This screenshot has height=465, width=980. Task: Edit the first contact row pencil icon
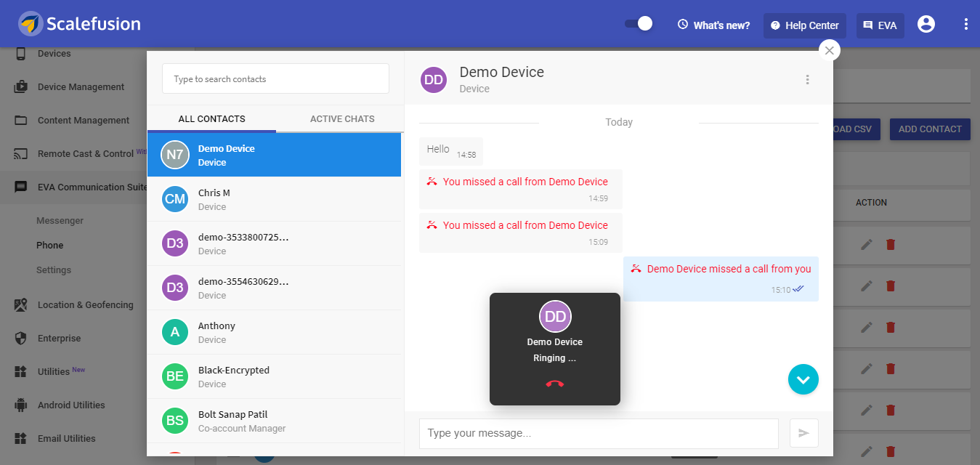[866, 245]
